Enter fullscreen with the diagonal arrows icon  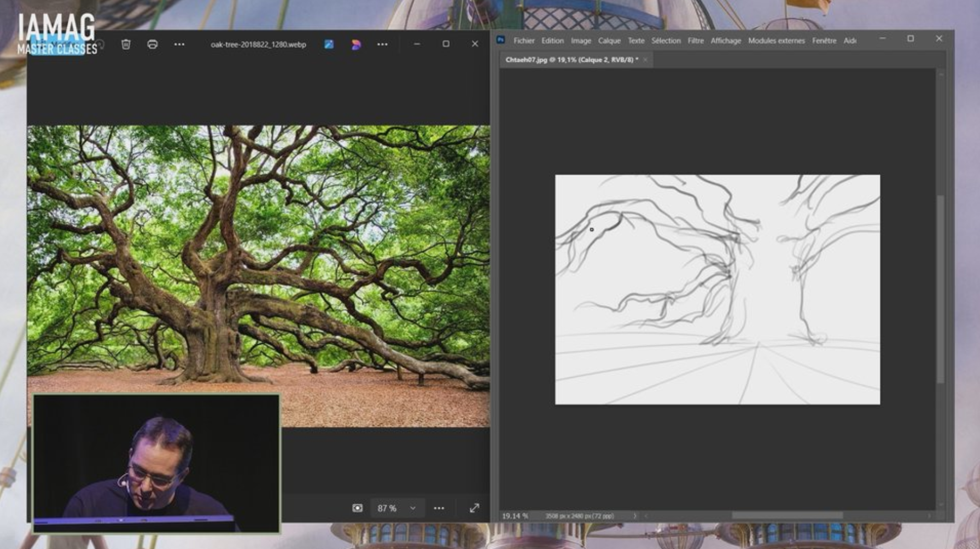coord(474,508)
